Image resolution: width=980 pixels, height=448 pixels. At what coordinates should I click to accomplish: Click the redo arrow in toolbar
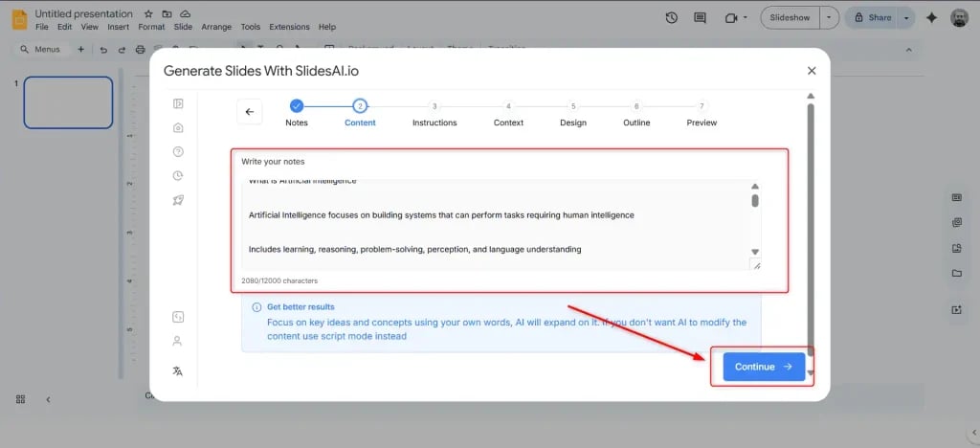[122, 50]
